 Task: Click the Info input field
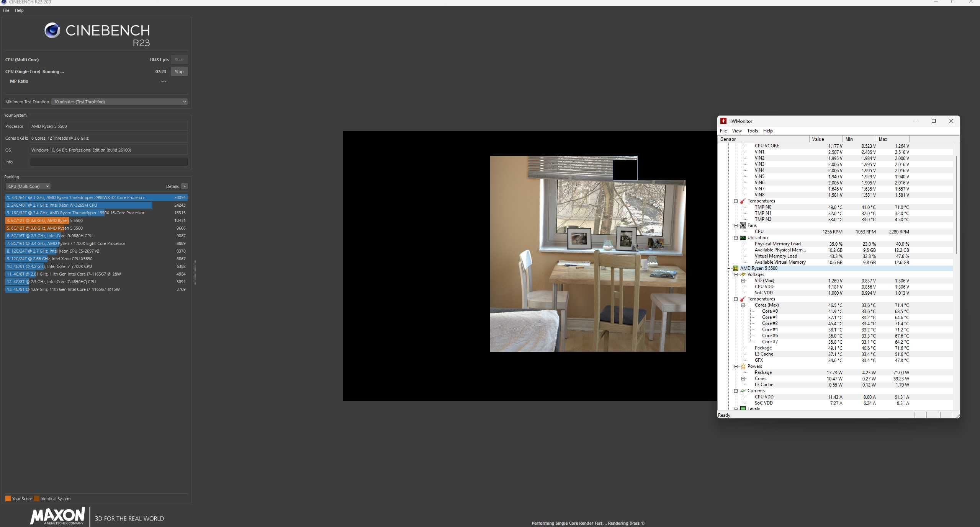pos(109,162)
